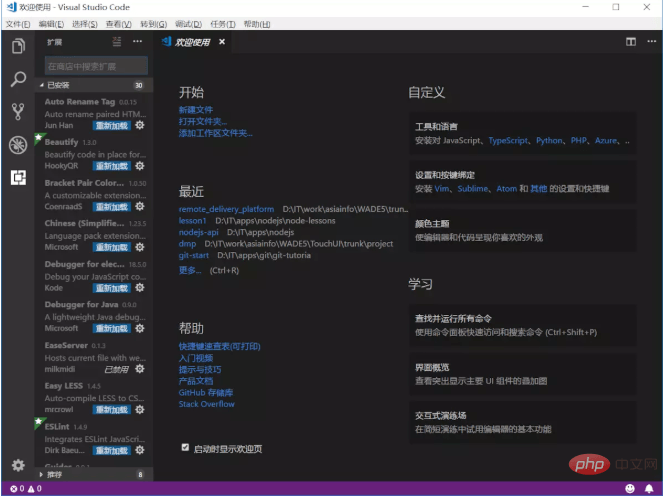Reload Auto Rename Tag with 重新加载 button
This screenshot has width=668, height=497.
pos(112,126)
